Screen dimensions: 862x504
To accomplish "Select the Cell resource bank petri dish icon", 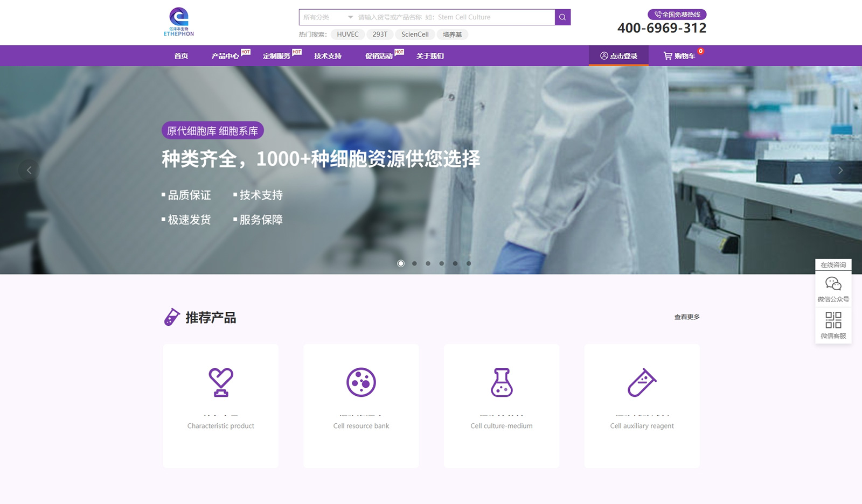I will 361,382.
